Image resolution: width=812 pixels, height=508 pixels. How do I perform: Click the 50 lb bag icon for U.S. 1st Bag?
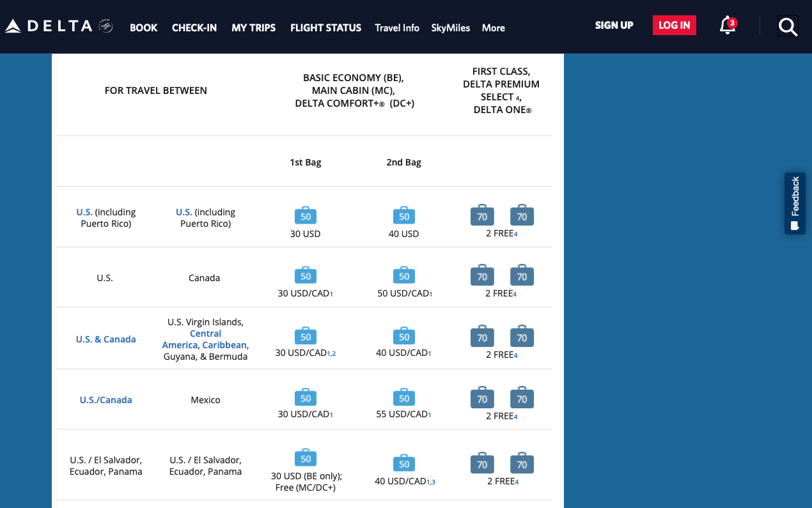point(305,216)
